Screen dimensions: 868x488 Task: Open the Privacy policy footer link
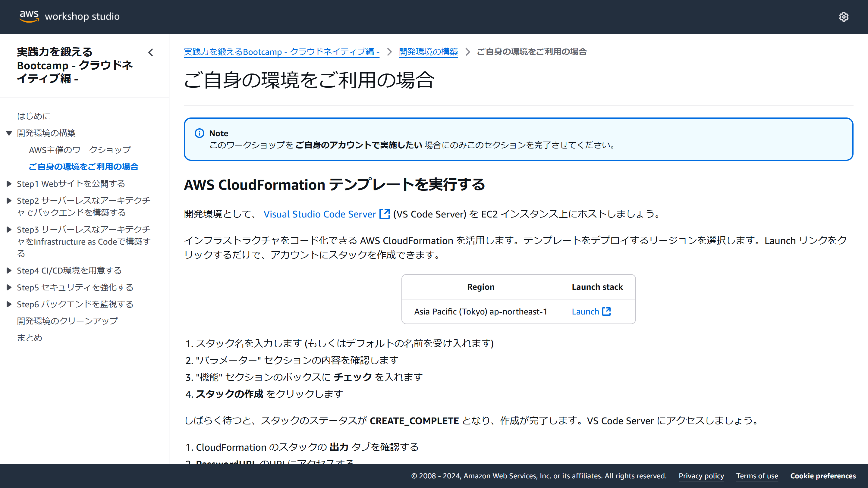(701, 476)
